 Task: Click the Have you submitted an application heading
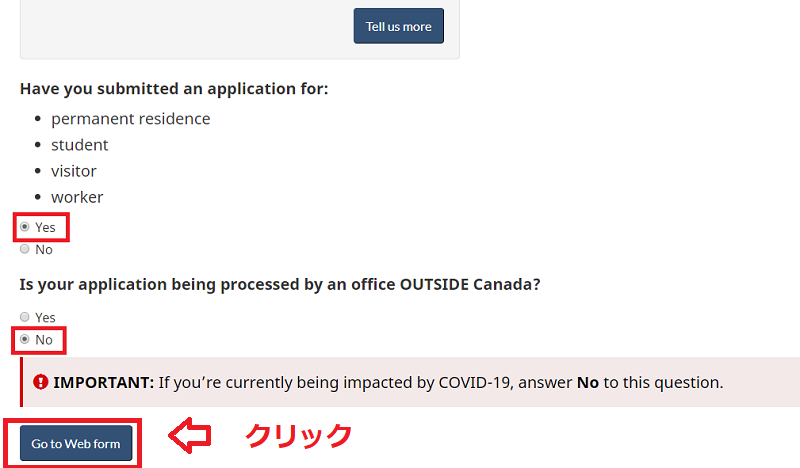pyautogui.click(x=174, y=89)
